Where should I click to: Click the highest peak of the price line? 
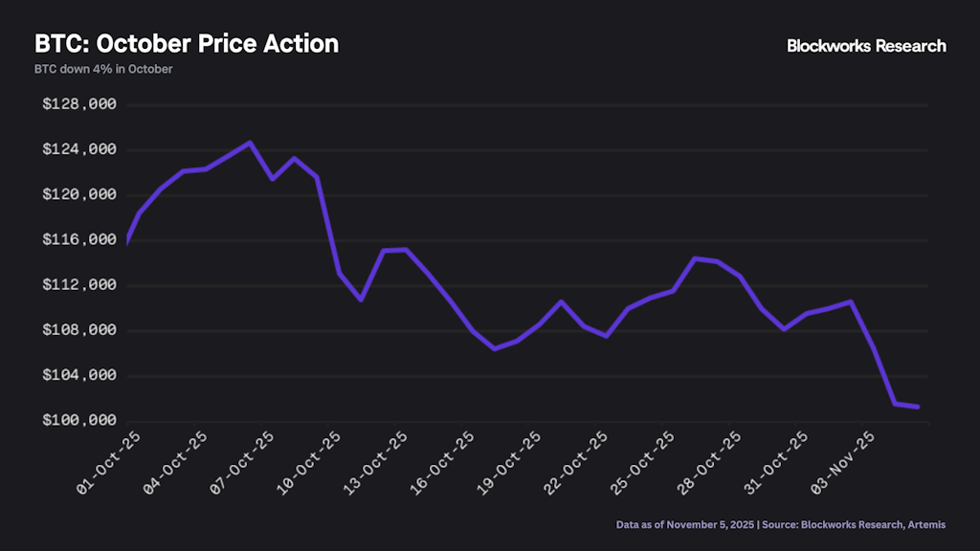pyautogui.click(x=250, y=143)
